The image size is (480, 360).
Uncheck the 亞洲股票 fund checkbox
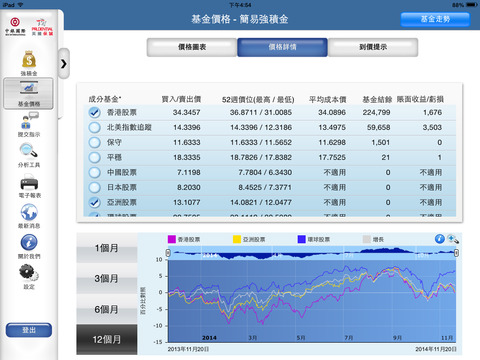point(95,202)
